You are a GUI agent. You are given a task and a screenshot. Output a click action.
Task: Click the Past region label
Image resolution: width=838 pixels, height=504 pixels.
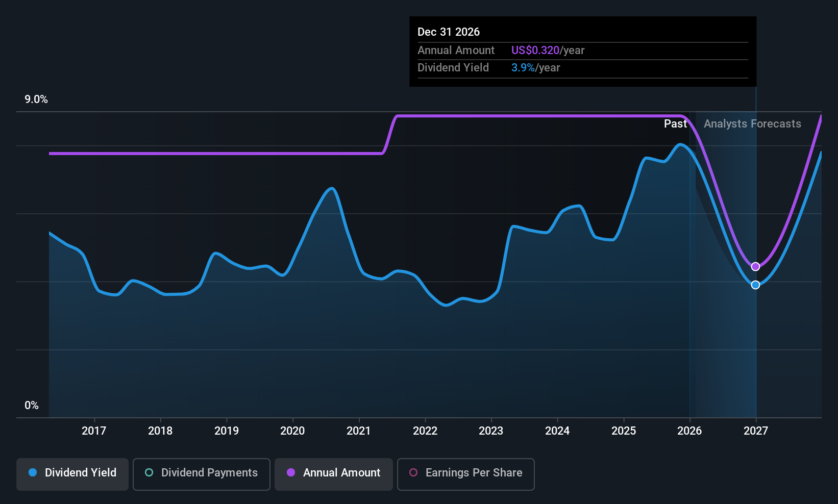coord(675,123)
